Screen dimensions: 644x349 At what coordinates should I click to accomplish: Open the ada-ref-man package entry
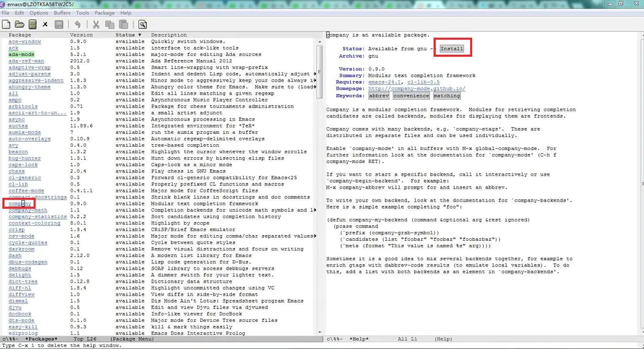coord(26,61)
